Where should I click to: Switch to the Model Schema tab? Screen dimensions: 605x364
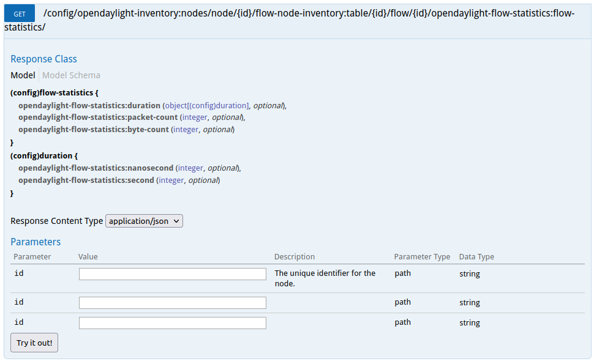[x=71, y=75]
